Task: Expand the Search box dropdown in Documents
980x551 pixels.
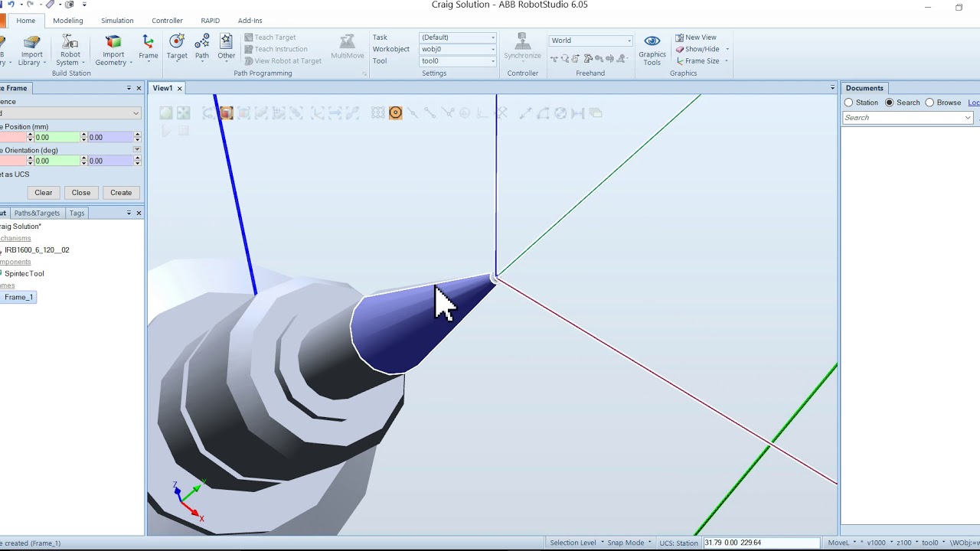Action: [x=968, y=118]
